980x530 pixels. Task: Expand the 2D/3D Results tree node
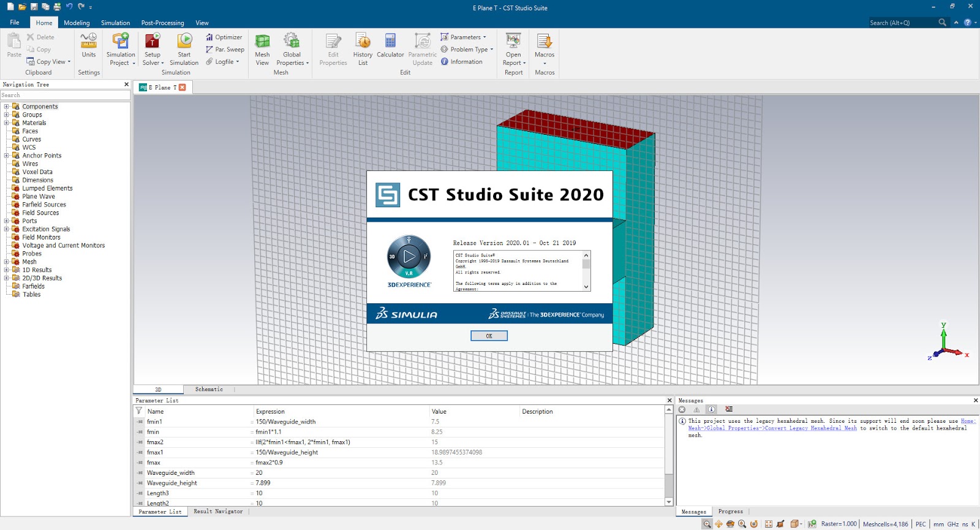tap(6, 278)
